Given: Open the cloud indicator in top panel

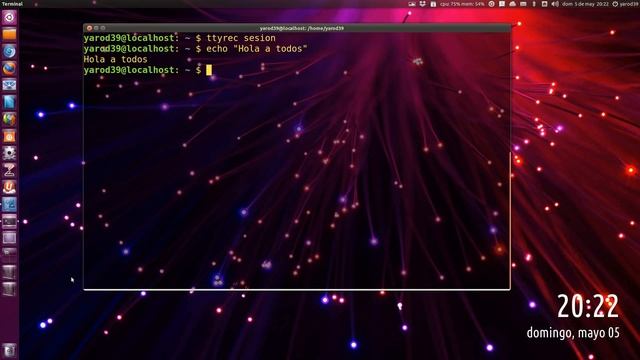Looking at the screenshot, I should coord(512,4).
